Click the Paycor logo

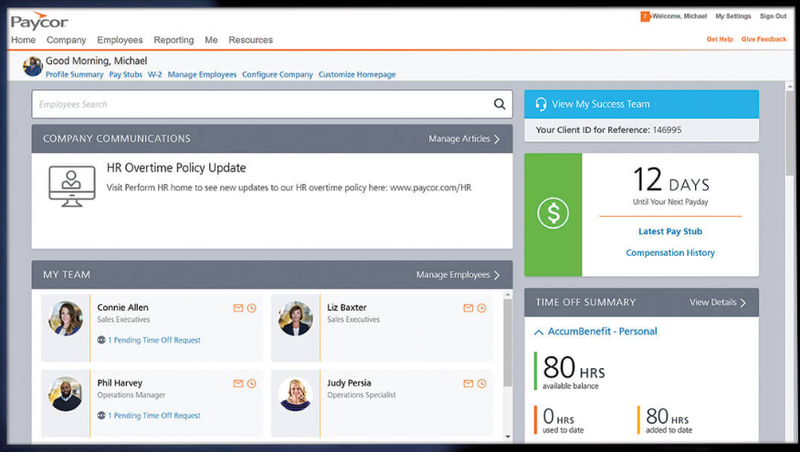39,21
